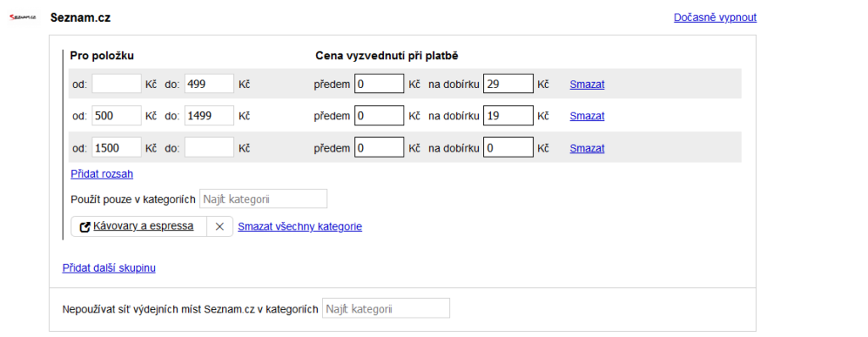This screenshot has width=868, height=337.
Task: Open the Kávovary a espressa category link
Action: click(x=143, y=226)
